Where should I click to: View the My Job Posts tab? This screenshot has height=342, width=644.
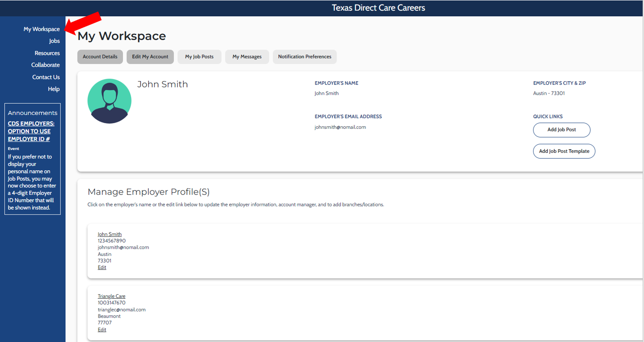pyautogui.click(x=199, y=57)
